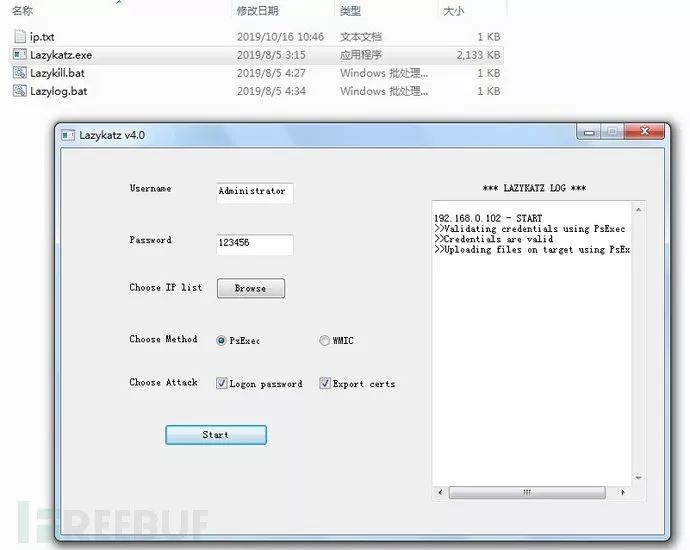The image size is (690, 550).
Task: Click the Lazylog.bat file name
Action: [x=59, y=91]
